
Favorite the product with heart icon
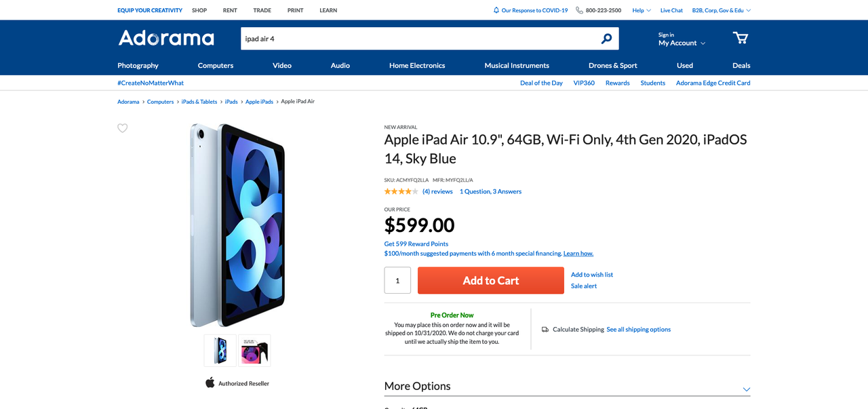[123, 128]
